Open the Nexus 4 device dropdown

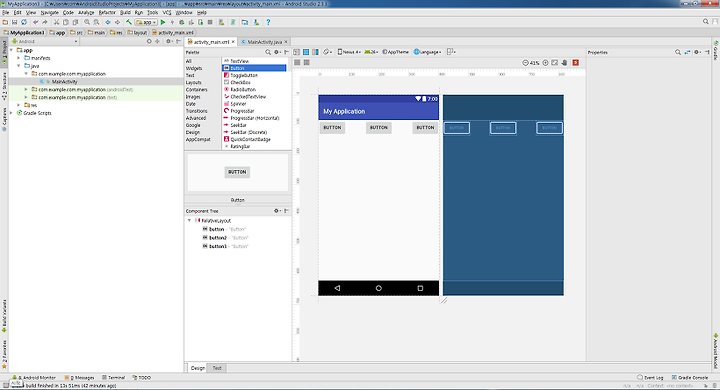pos(349,52)
